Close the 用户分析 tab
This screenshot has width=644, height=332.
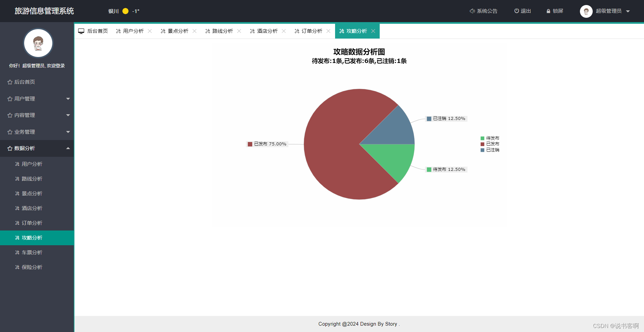click(x=150, y=31)
